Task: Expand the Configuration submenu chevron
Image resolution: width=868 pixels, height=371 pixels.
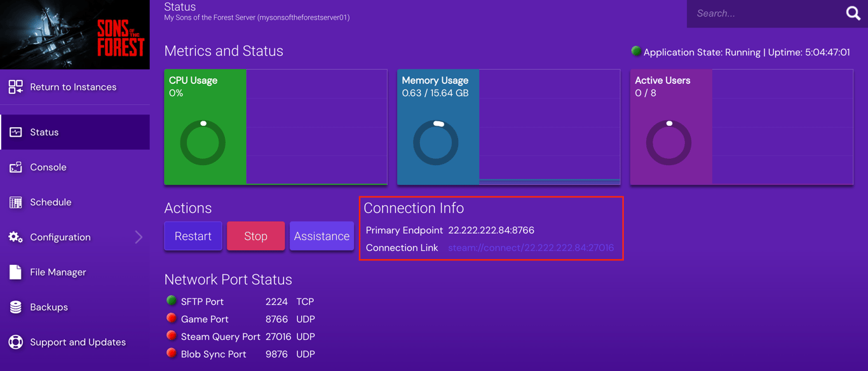Action: (x=139, y=237)
